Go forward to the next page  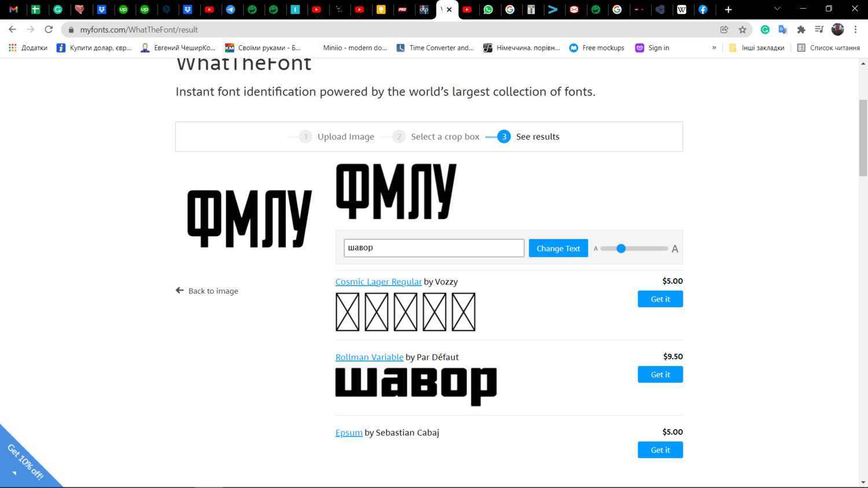coord(31,29)
